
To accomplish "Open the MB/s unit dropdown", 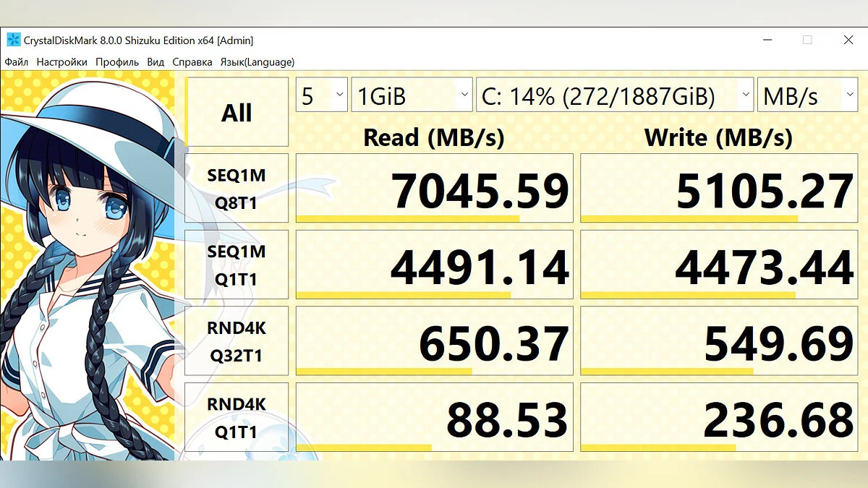I will tap(807, 95).
